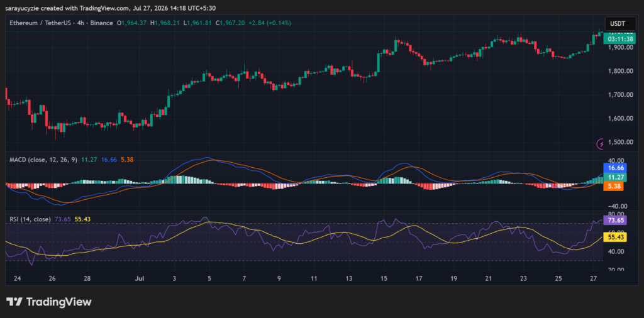Click the yellow 55.43 RSI scale tag
This screenshot has height=318, width=644.
point(614,237)
